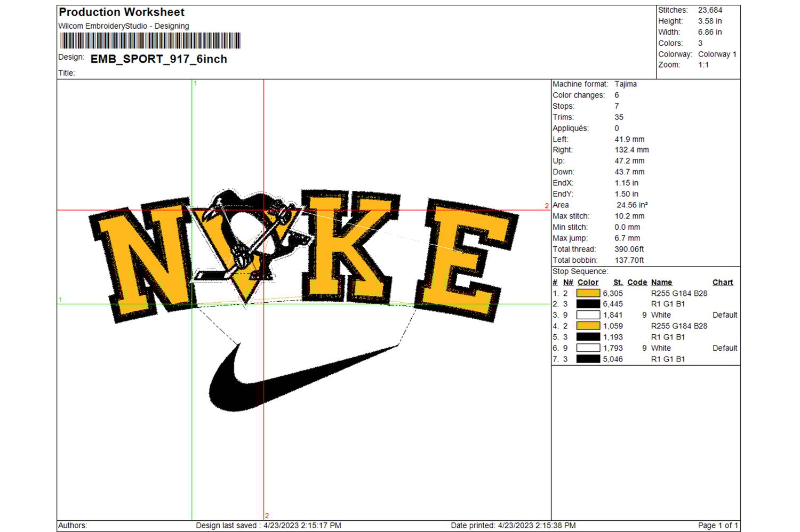The height and width of the screenshot is (532, 800).
Task: Select the "Chart" column header
Action: pos(723,283)
